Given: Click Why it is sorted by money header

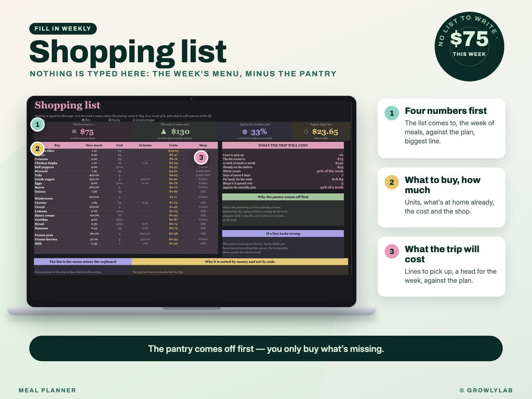Looking at the screenshot, I should click(x=240, y=262).
